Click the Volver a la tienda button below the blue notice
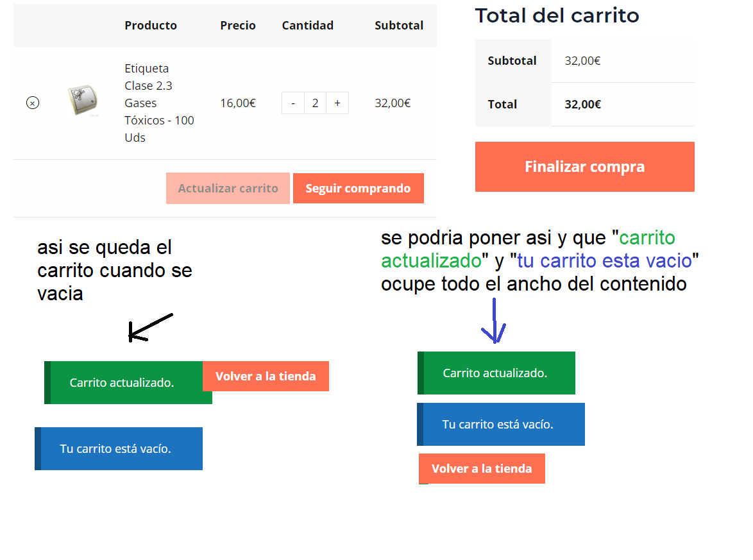 [482, 468]
